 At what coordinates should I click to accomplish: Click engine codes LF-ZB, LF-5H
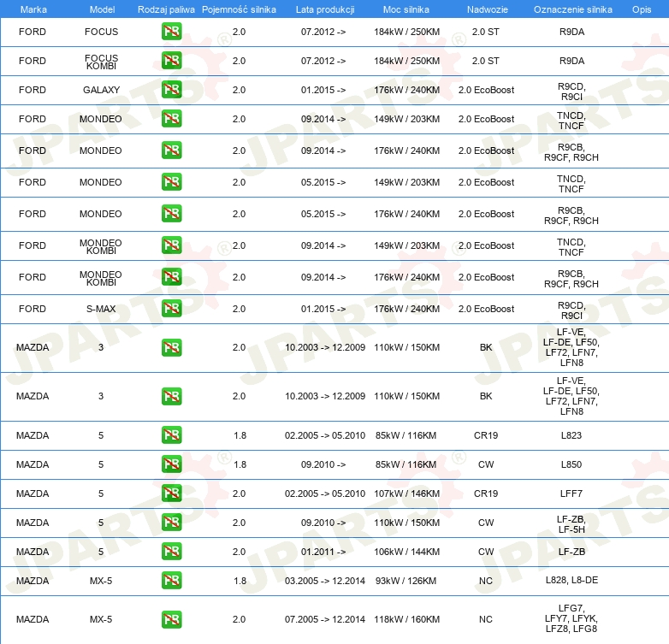571,524
